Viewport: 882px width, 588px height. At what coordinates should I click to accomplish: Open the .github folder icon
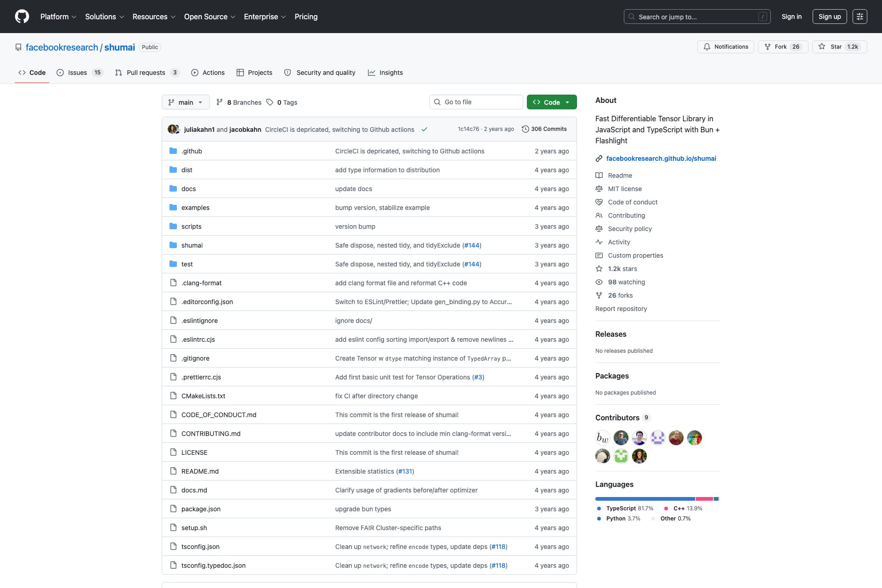pyautogui.click(x=173, y=151)
